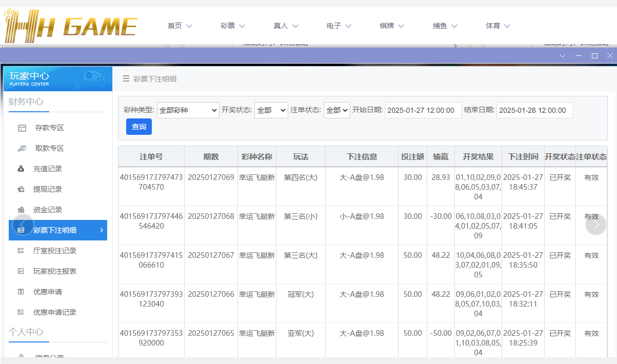
Task: Click the 查询 search button
Action: tap(138, 127)
